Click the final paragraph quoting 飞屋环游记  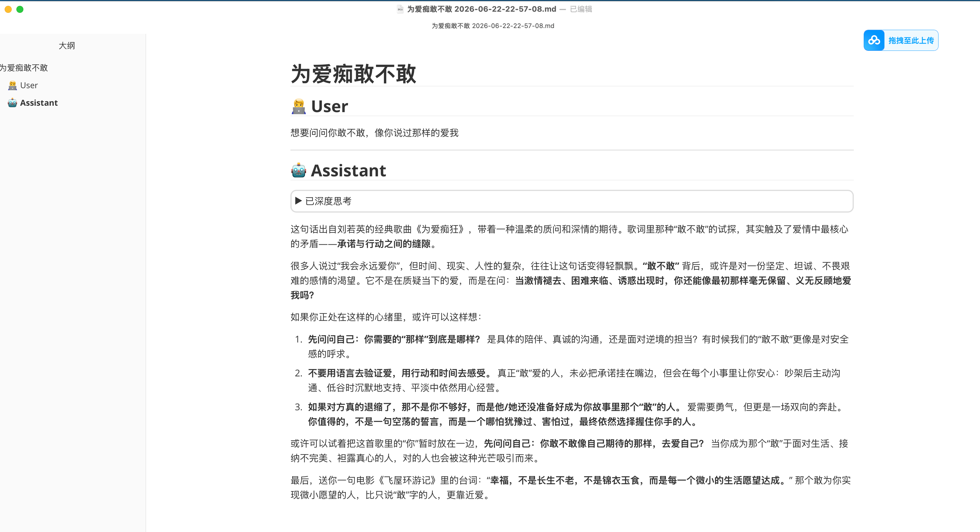571,488
